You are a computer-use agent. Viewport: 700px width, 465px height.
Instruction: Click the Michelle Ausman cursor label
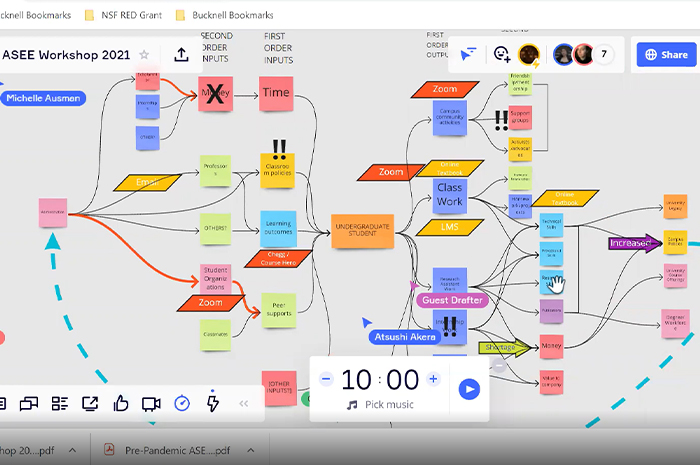click(x=43, y=98)
